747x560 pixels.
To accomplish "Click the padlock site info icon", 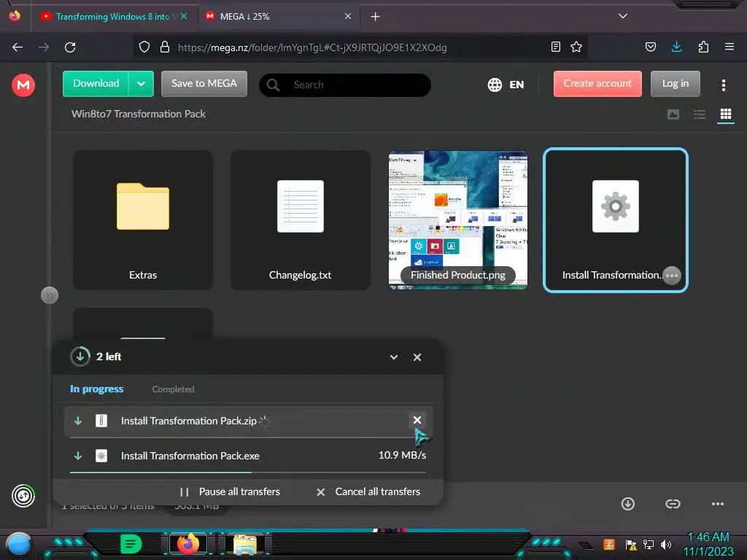I will 165,47.
